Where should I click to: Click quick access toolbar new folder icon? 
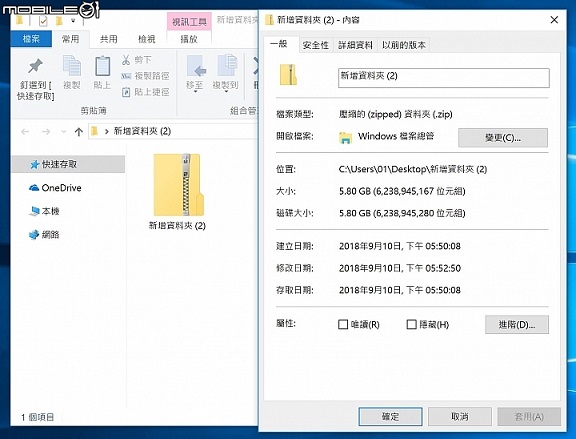(x=59, y=21)
